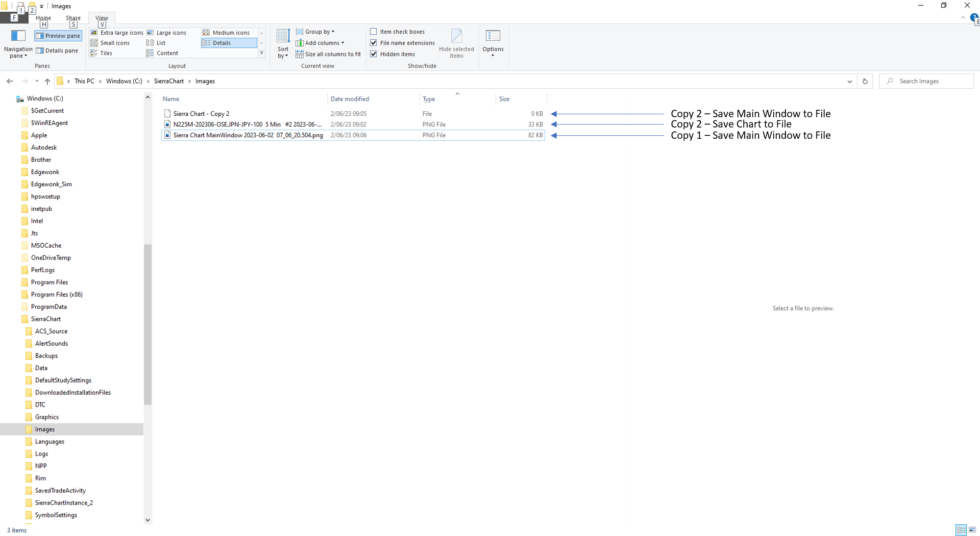Switch to large thumbnails view in status bar
980x536 pixels.
pos(972,530)
